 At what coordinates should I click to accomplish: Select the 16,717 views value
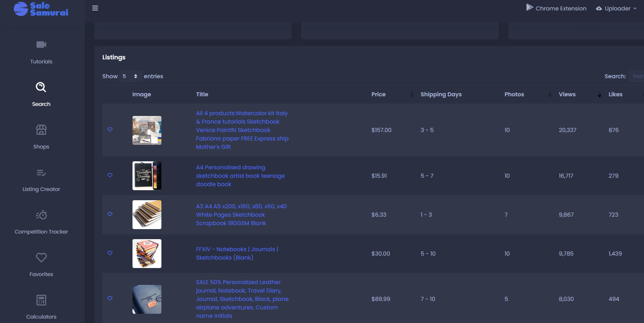pos(566,176)
